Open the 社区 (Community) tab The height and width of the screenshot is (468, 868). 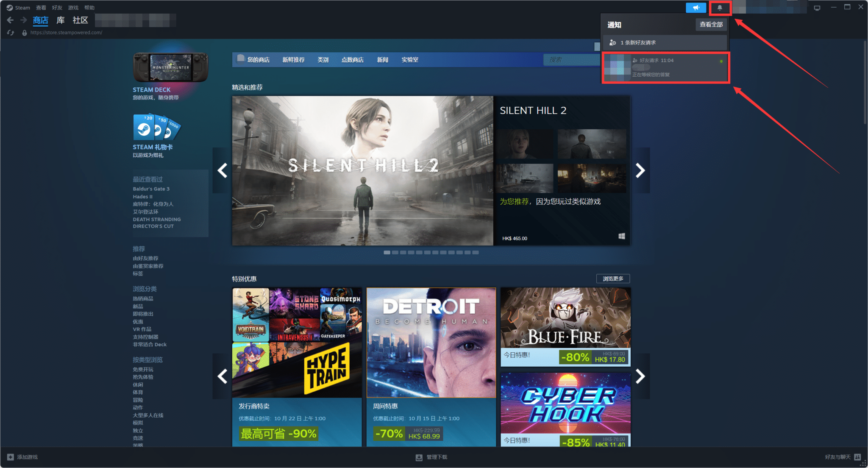point(80,20)
